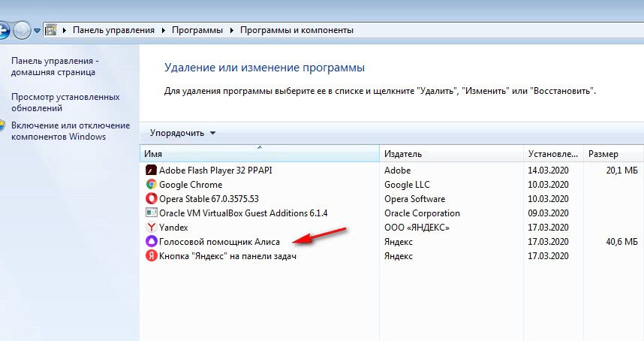Open the Упорядочить dropdown menu
Viewport: 644px width, 341px height.
click(182, 133)
